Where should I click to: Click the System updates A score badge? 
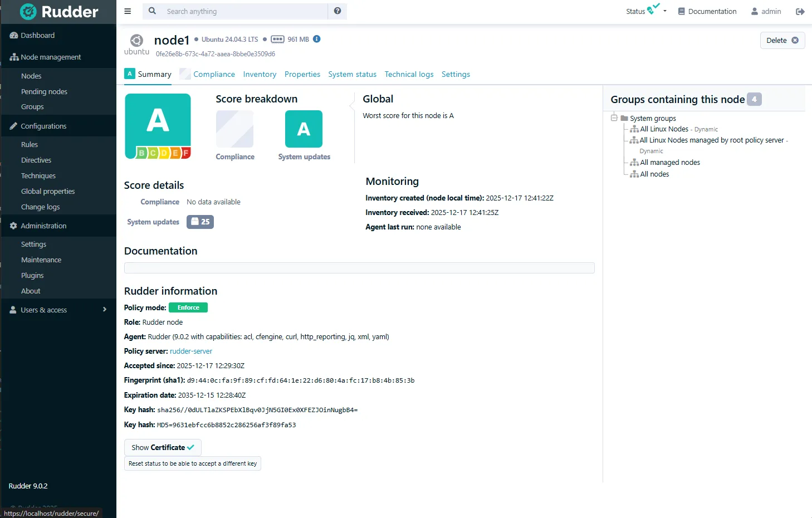tap(304, 129)
